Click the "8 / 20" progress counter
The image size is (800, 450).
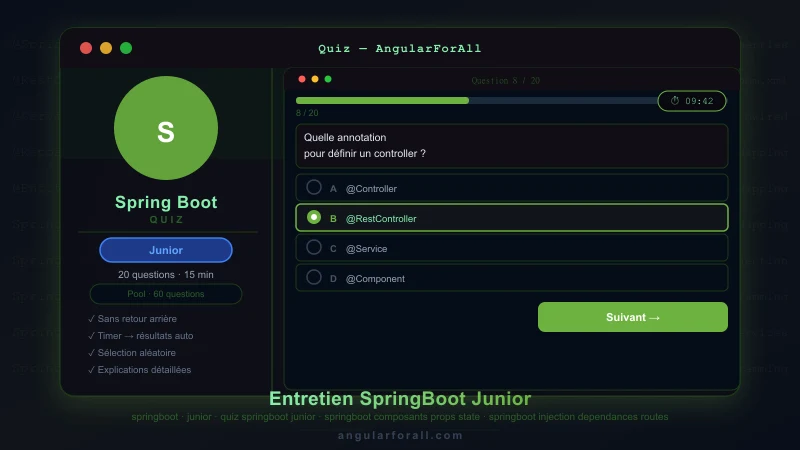pyautogui.click(x=307, y=113)
